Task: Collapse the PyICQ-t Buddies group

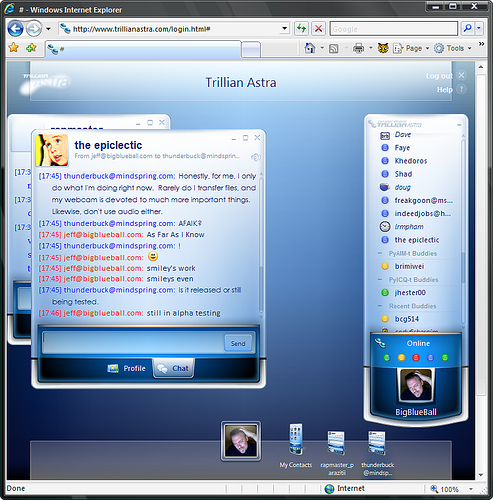Action: point(380,279)
